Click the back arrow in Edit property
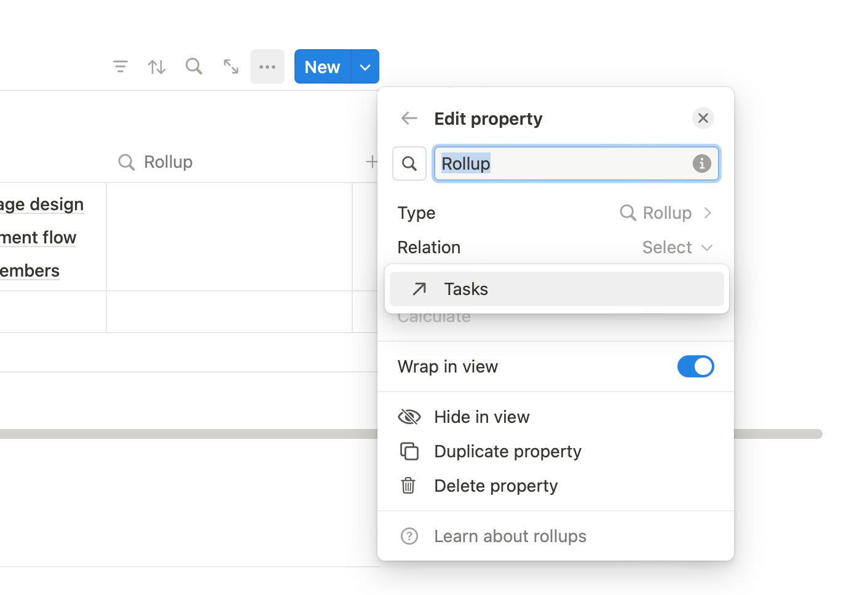 tap(409, 118)
